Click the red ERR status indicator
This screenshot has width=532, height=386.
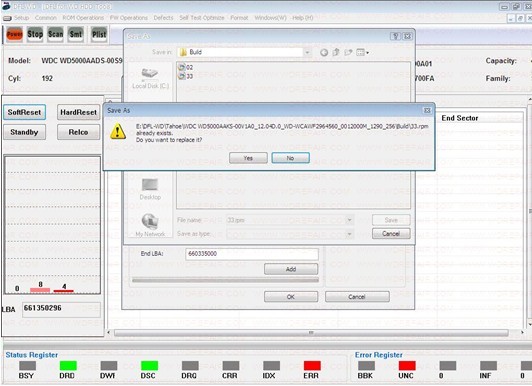click(x=312, y=365)
